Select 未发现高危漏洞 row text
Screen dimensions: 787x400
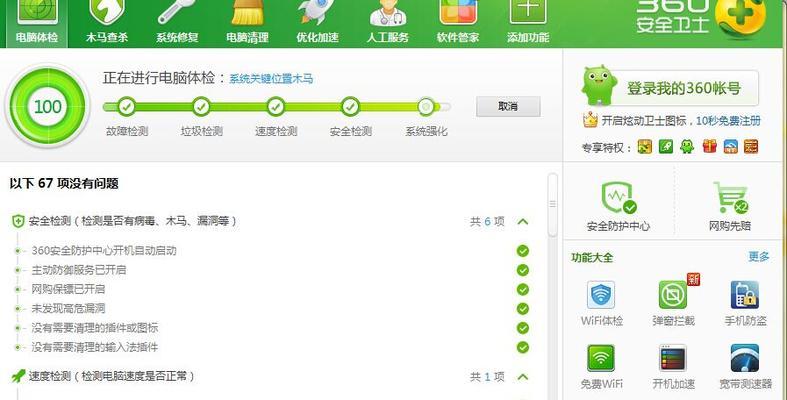[68, 309]
